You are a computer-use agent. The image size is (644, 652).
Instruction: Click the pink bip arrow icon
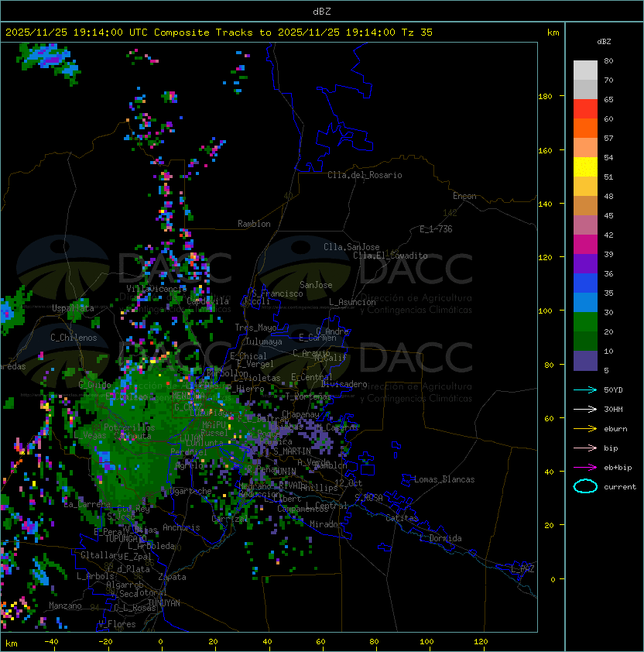pyautogui.click(x=585, y=448)
